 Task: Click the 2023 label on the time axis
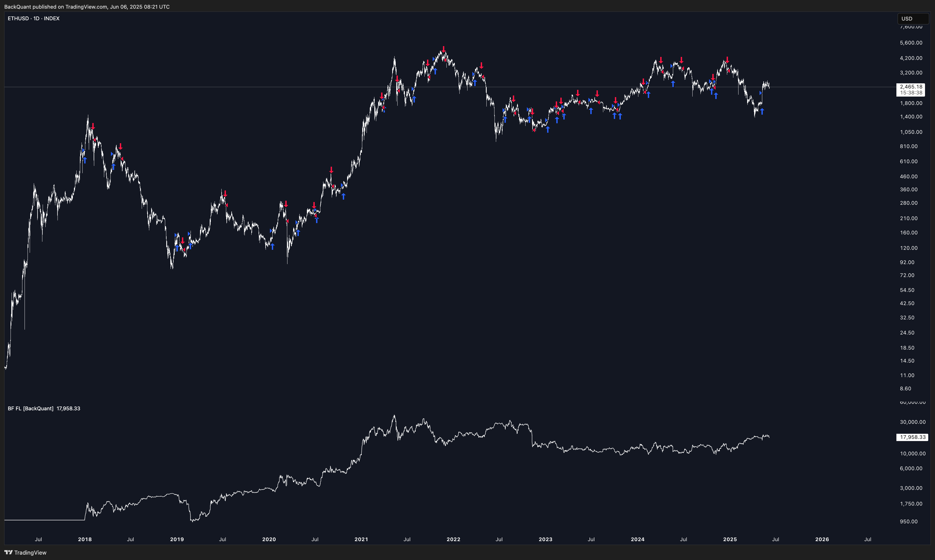(546, 539)
